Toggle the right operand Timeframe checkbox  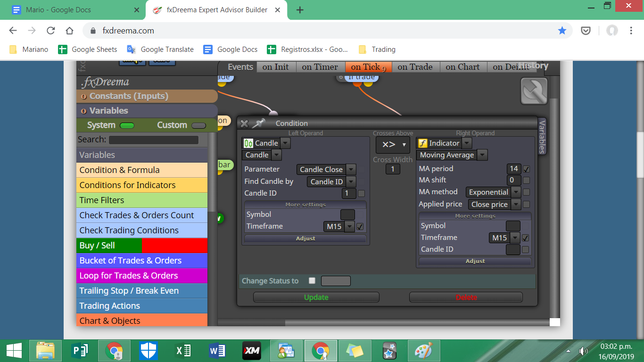(525, 238)
